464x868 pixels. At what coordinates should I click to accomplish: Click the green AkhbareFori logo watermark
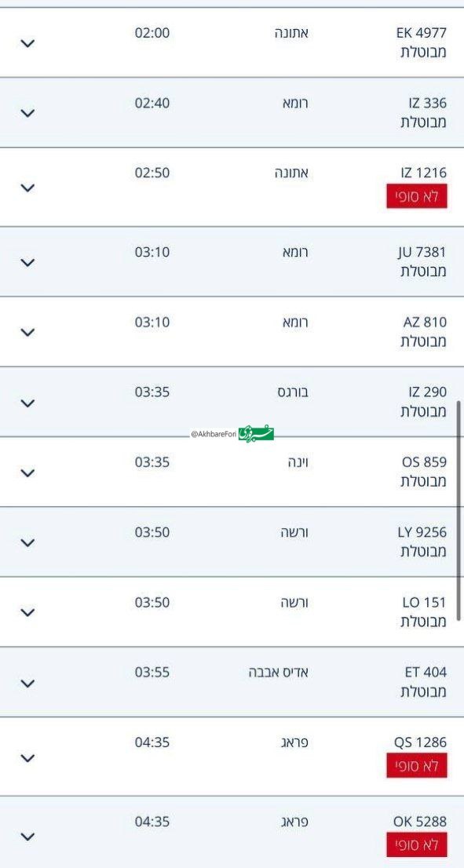[257, 434]
